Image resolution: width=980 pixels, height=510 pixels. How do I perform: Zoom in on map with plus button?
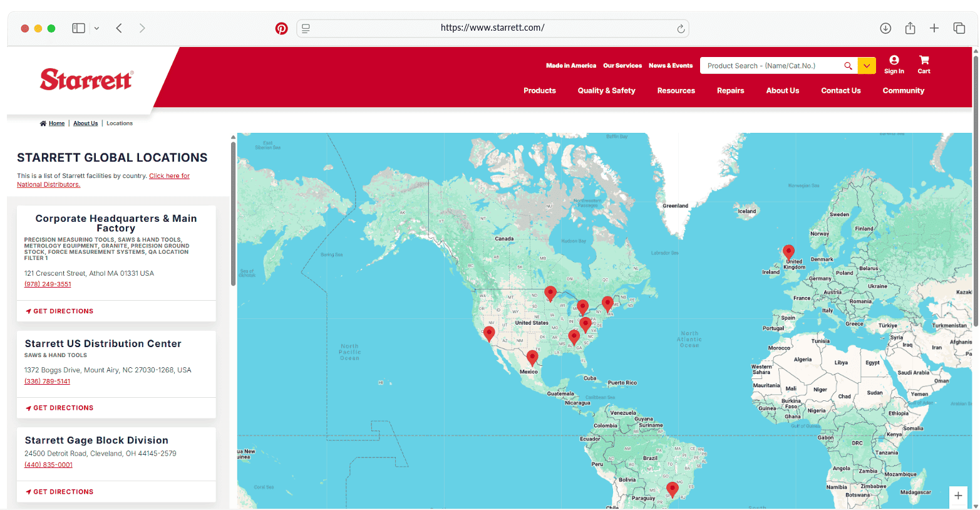point(958,496)
